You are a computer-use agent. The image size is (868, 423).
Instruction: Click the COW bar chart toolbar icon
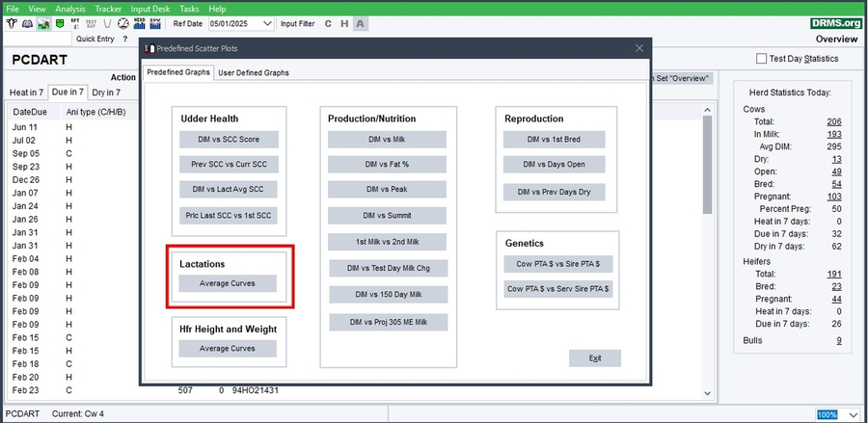155,24
